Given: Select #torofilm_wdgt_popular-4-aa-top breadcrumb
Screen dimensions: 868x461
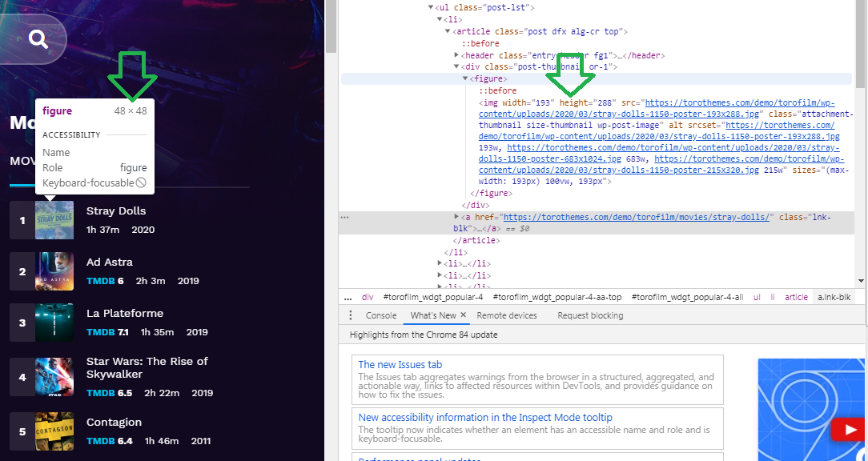Looking at the screenshot, I should tap(557, 297).
